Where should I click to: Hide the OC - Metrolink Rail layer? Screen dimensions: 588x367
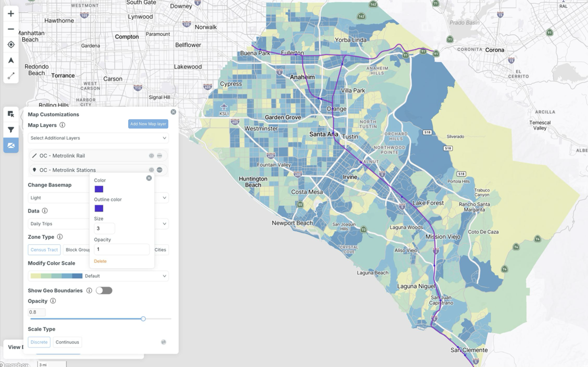tap(151, 156)
